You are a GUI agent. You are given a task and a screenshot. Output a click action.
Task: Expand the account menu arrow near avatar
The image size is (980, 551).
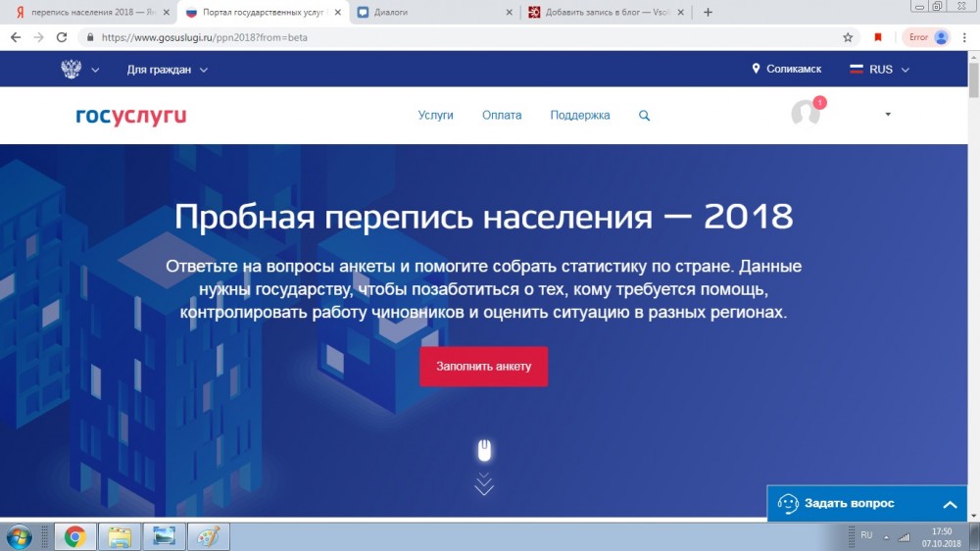(x=888, y=115)
